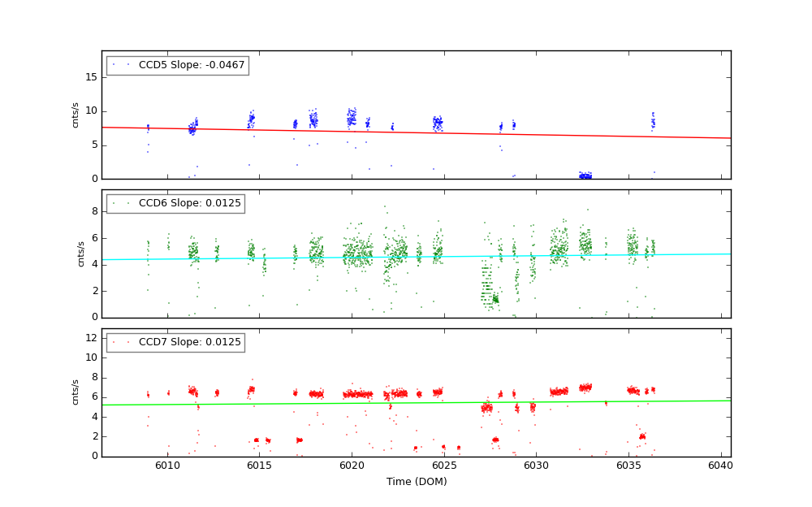This screenshot has height=507, width=812.
Task: Click the cnts/s label of CCD6 panel
Action: [x=80, y=253]
